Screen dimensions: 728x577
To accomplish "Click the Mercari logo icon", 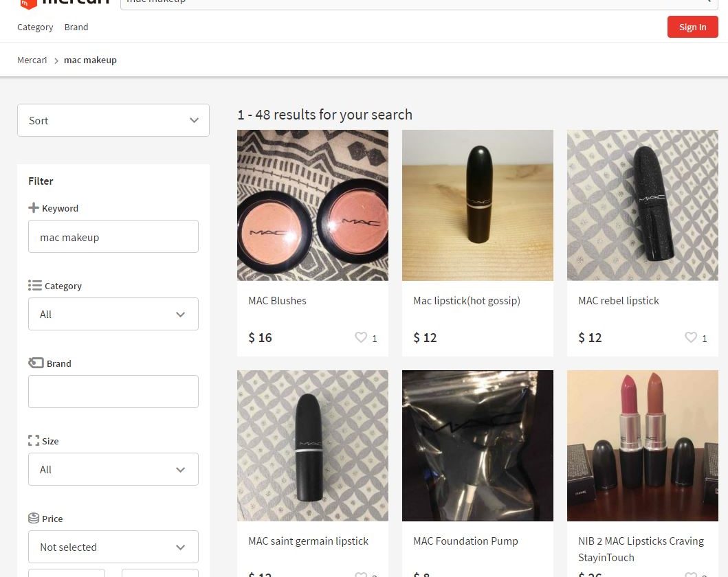I will click(x=27, y=3).
